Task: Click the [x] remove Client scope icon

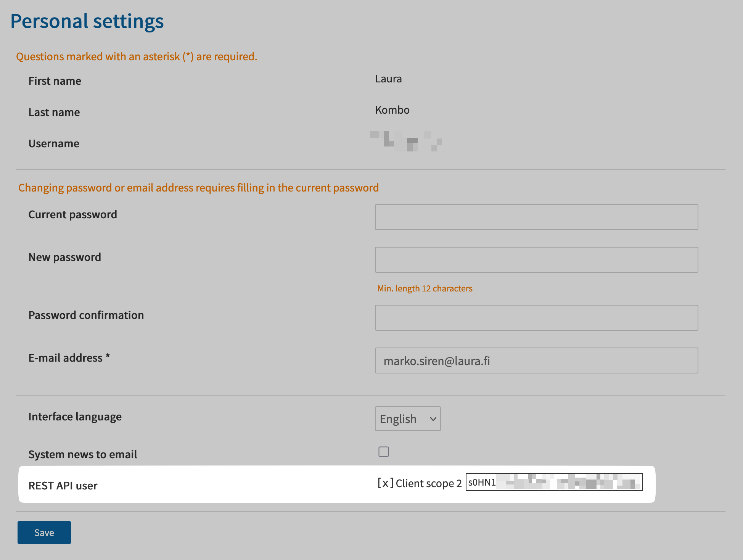Action: click(x=385, y=483)
